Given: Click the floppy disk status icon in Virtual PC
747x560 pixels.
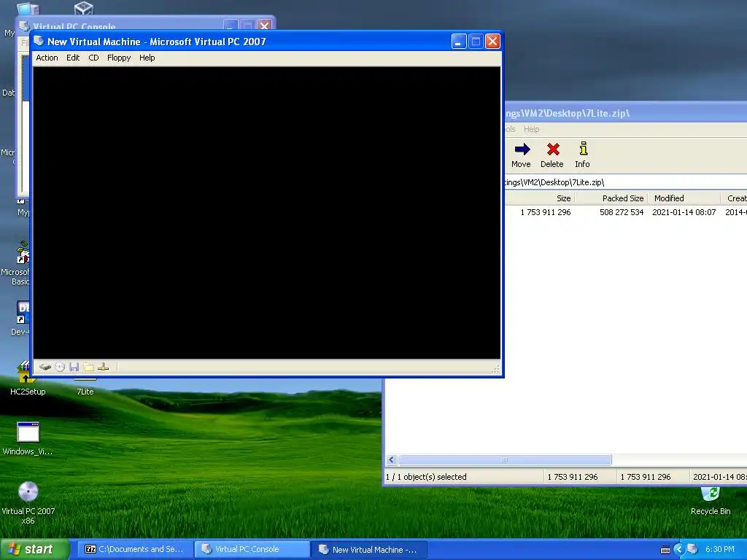Looking at the screenshot, I should pyautogui.click(x=74, y=367).
